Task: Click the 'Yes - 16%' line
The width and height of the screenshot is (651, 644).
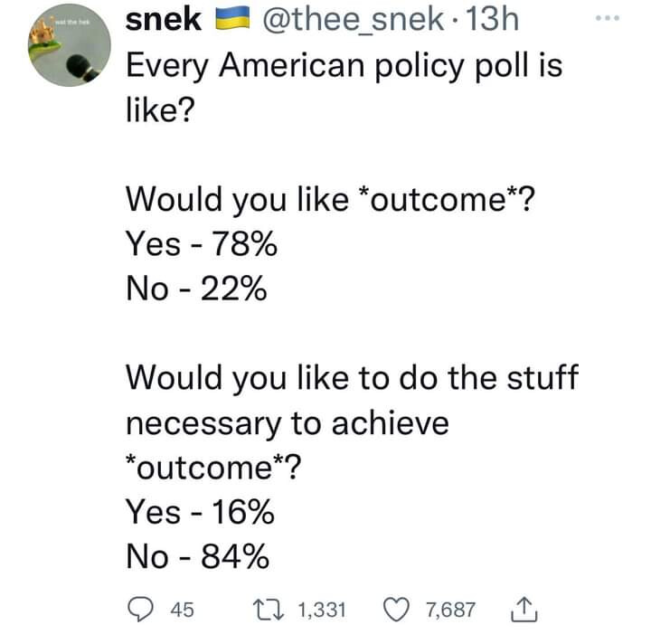Action: (x=200, y=513)
